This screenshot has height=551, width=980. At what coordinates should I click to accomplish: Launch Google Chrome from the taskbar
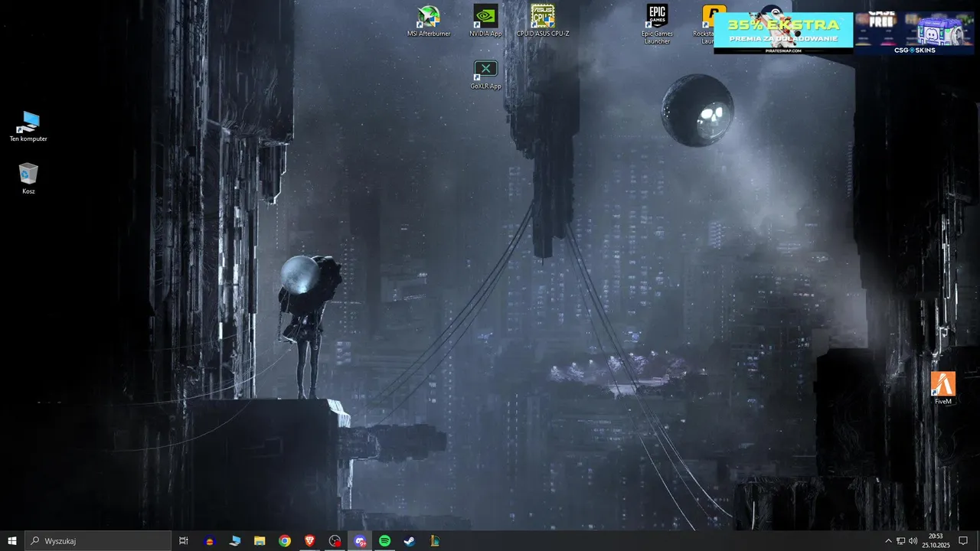285,541
